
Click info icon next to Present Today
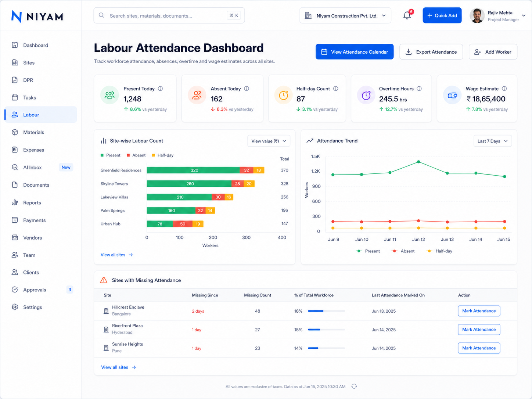(x=160, y=89)
